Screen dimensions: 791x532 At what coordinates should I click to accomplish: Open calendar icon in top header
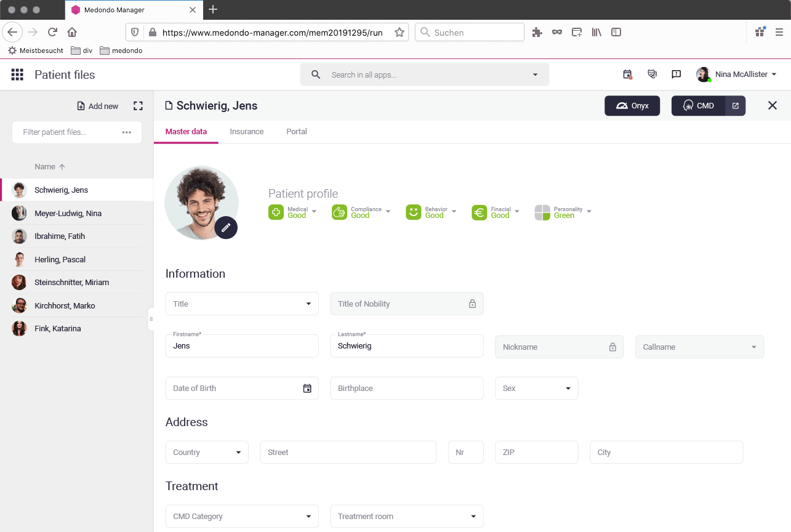coord(627,75)
